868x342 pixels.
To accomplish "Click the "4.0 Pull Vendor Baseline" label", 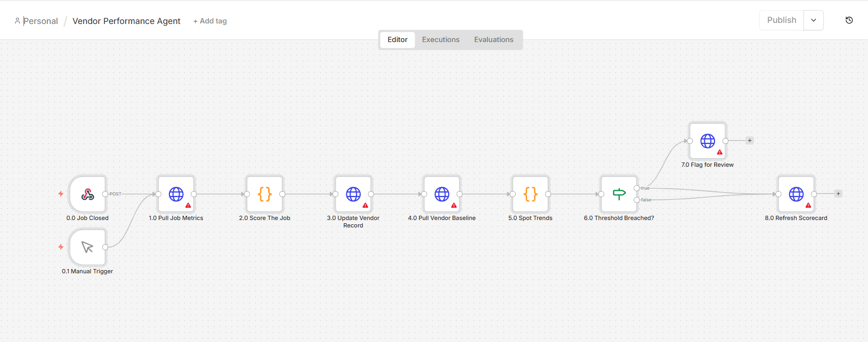I will coord(442,218).
